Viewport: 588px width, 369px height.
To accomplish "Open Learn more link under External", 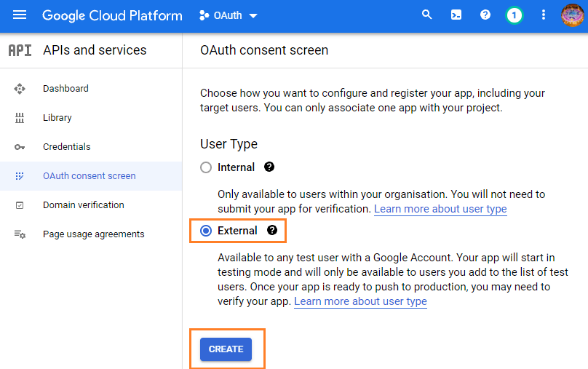I will (360, 301).
